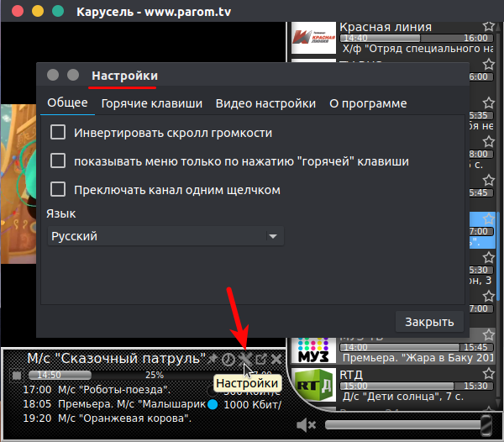Screen dimensions: 504x442
Task: Stop playback with the square stop button
Action: tap(17, 375)
